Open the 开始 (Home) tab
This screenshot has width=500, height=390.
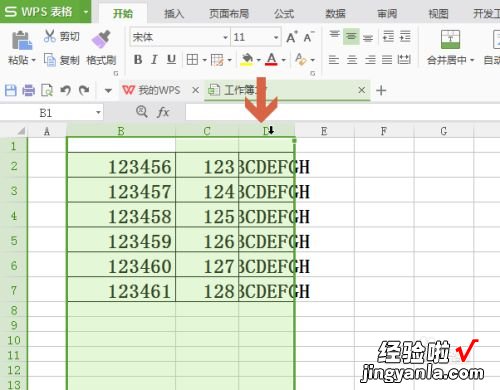(123, 14)
